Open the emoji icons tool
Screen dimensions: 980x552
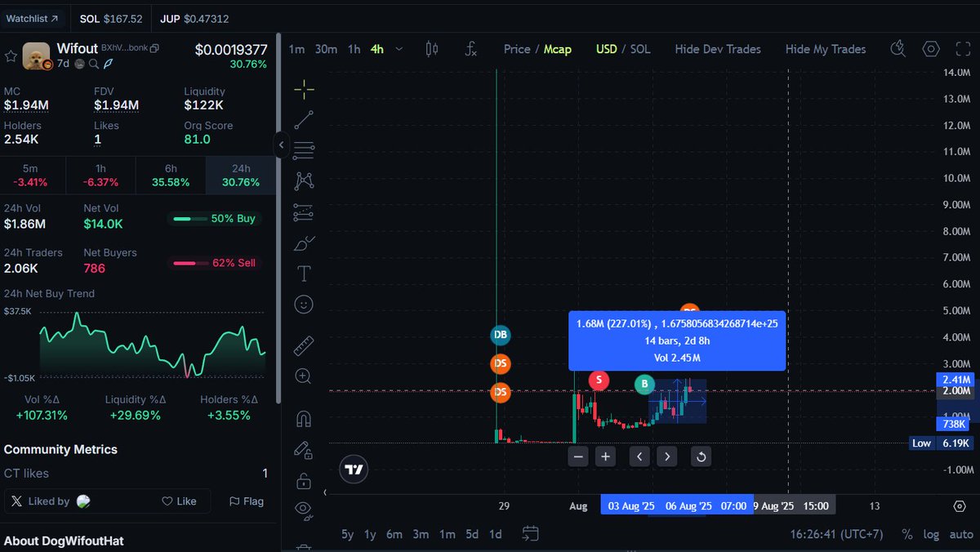[304, 305]
